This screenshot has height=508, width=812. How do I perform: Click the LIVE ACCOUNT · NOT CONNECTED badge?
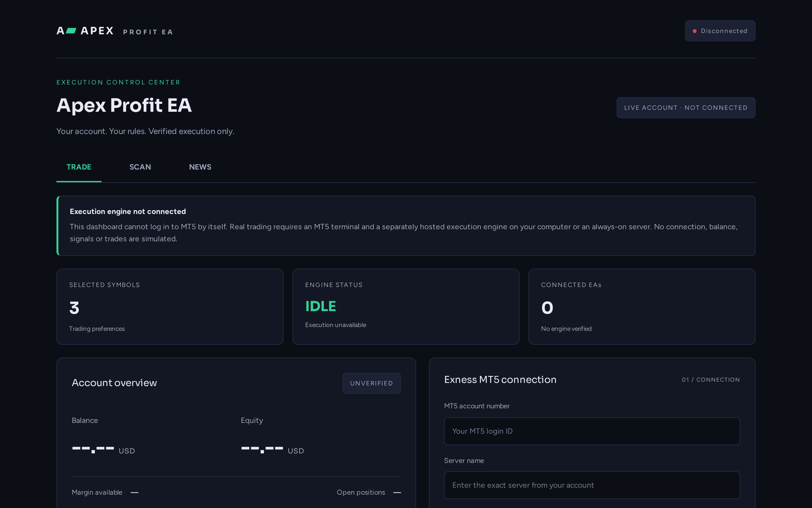686,108
